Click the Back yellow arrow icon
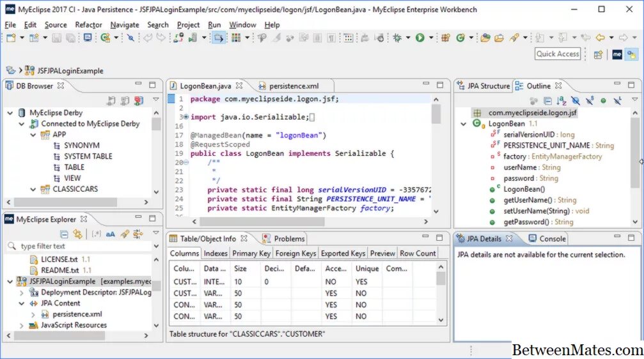Image resolution: width=644 pixels, height=359 pixels. (600, 38)
